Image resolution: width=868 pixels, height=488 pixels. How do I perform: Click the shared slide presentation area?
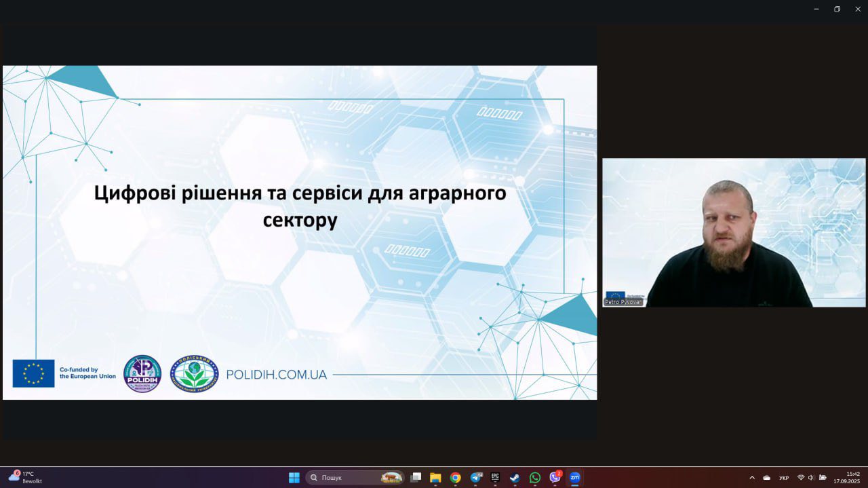tap(300, 232)
